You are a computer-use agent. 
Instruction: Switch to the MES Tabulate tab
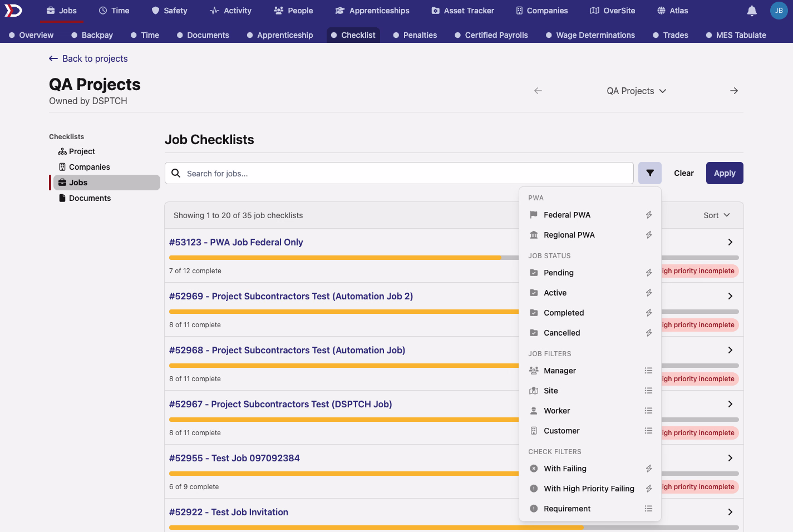click(736, 35)
